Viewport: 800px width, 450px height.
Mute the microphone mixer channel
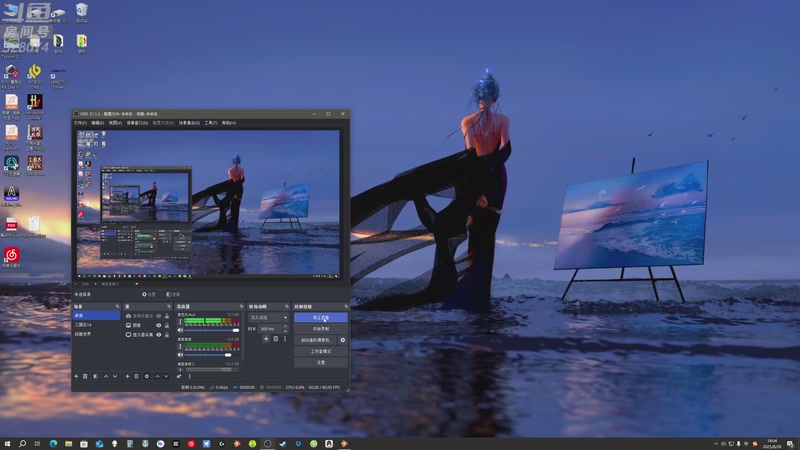180,330
